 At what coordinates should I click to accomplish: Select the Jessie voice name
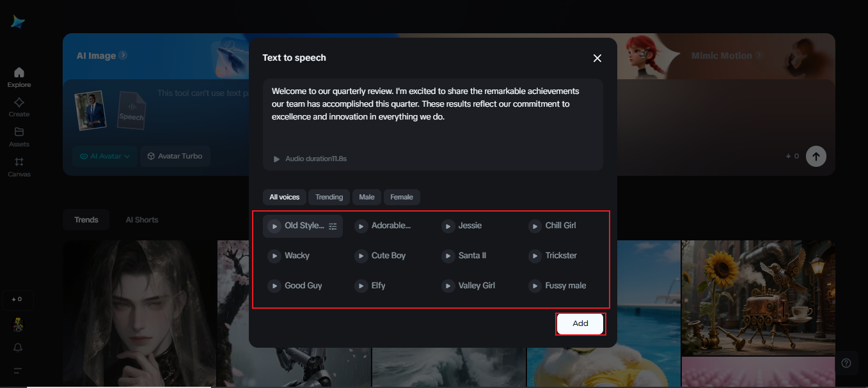pyautogui.click(x=470, y=226)
